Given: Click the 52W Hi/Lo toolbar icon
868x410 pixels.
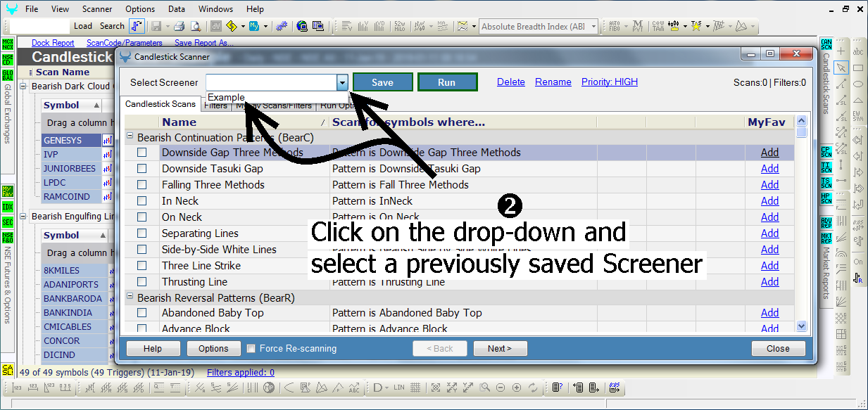Looking at the screenshot, I should (x=399, y=26).
